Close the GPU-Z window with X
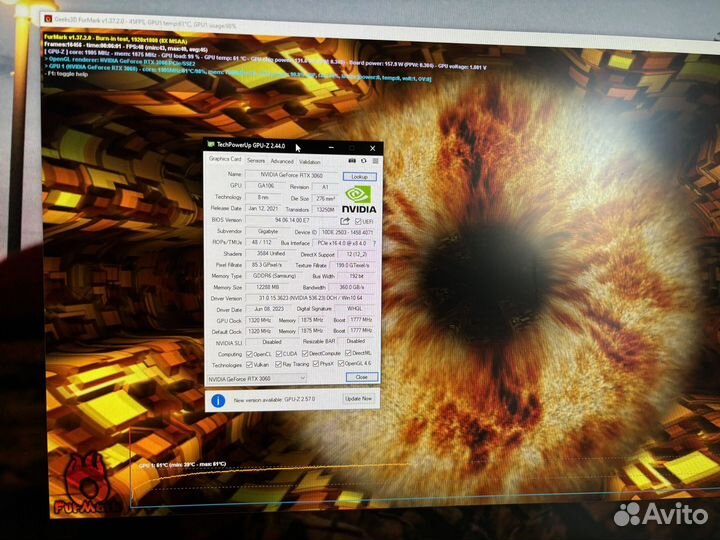 click(x=372, y=148)
